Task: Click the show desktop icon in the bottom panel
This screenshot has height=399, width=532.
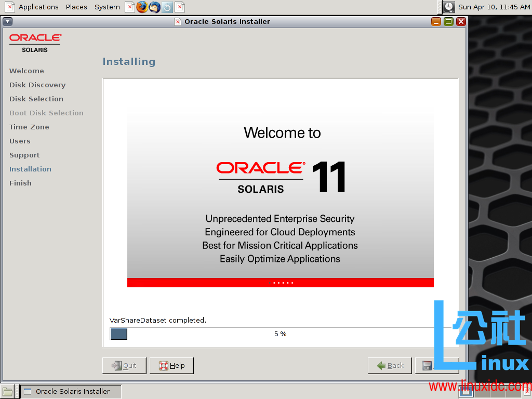Action: tap(7, 392)
